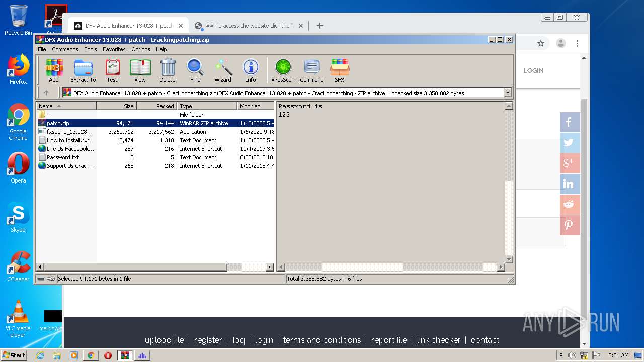The width and height of the screenshot is (644, 362).
Task: Select the parent folder '..' entry
Action: click(x=155, y=115)
